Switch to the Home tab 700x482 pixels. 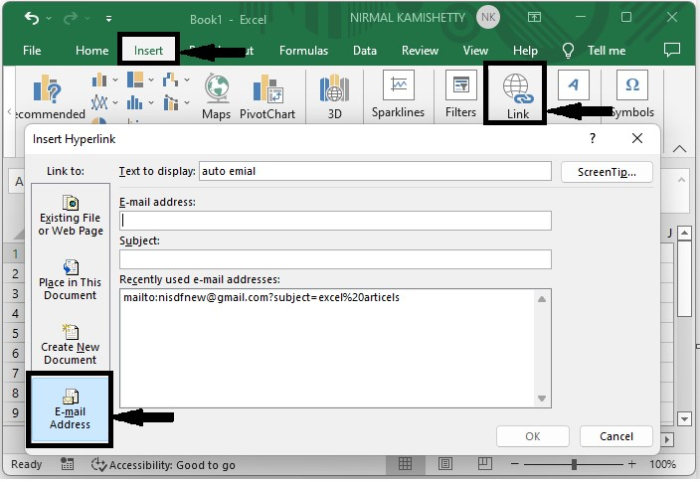coord(92,50)
